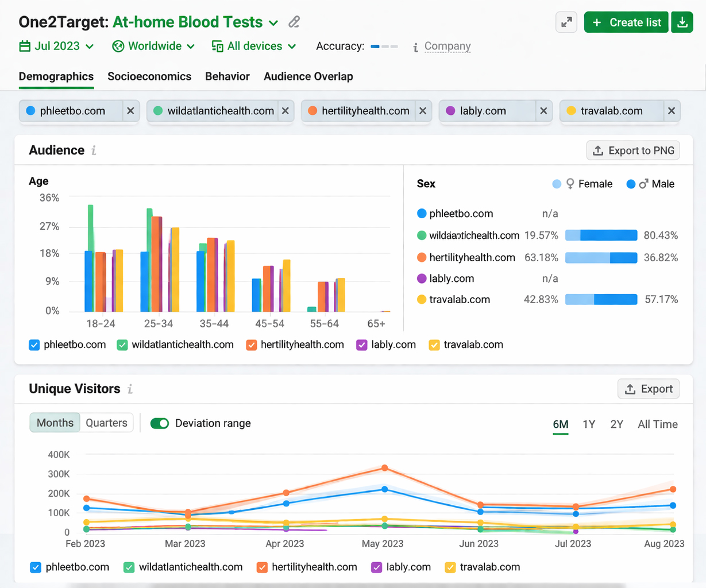The image size is (706, 588).
Task: Select the Quarters view
Action: point(107,423)
